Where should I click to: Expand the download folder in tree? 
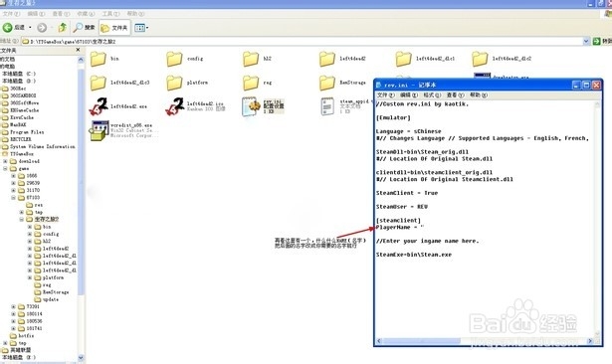point(5,161)
